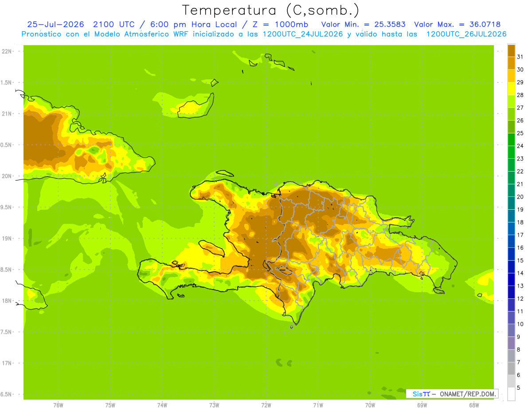This screenshot has height=411, width=532.
Task: Click the '20N' latitude label
Action: pyautogui.click(x=7, y=176)
